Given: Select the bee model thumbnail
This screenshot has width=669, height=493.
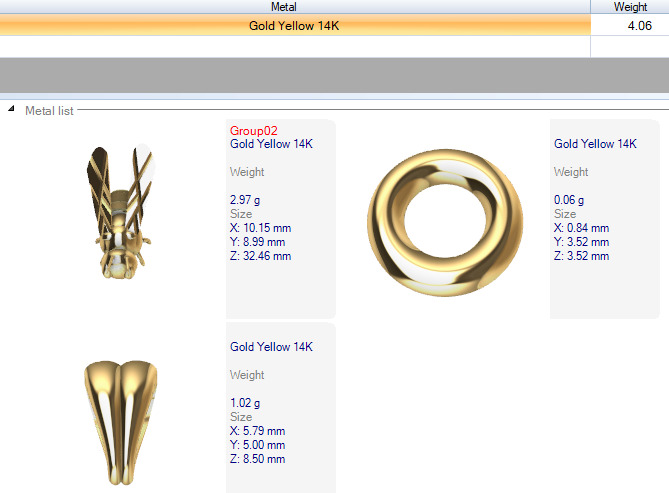Looking at the screenshot, I should pos(119,212).
